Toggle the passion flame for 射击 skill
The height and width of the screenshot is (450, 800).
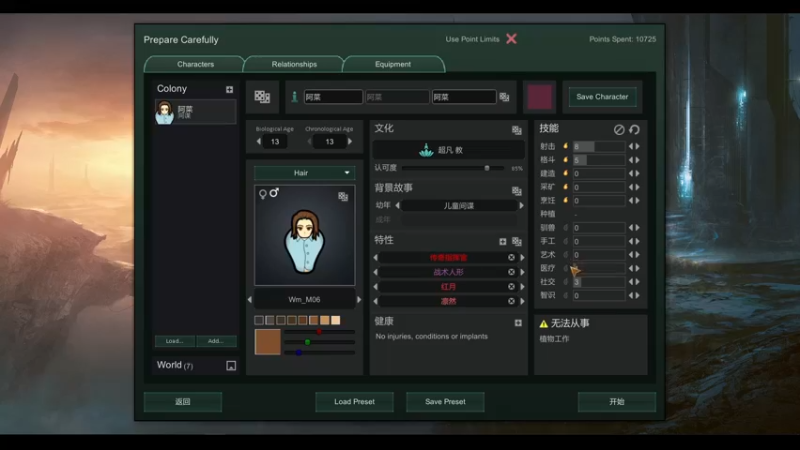click(565, 146)
